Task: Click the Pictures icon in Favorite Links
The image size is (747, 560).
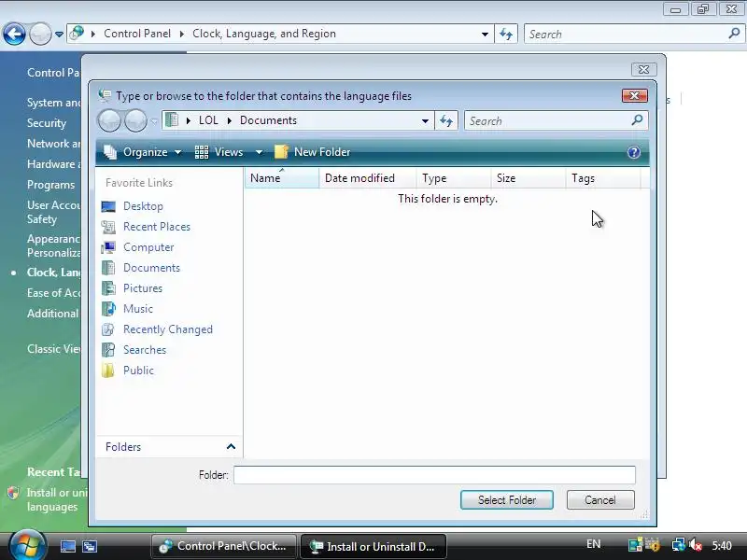Action: pyautogui.click(x=108, y=288)
